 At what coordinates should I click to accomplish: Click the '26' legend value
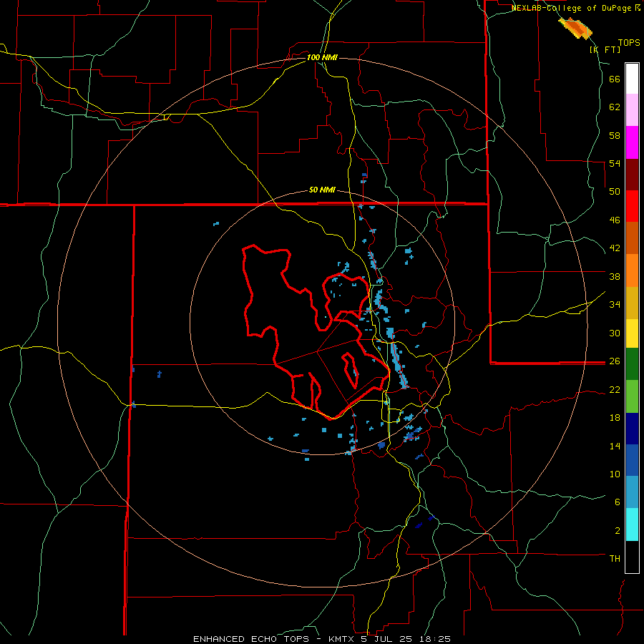615,361
